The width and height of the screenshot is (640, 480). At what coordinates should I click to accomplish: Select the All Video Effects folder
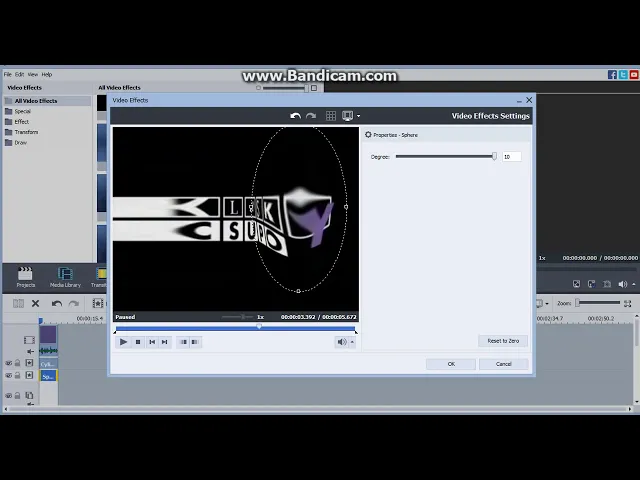(x=47, y=101)
